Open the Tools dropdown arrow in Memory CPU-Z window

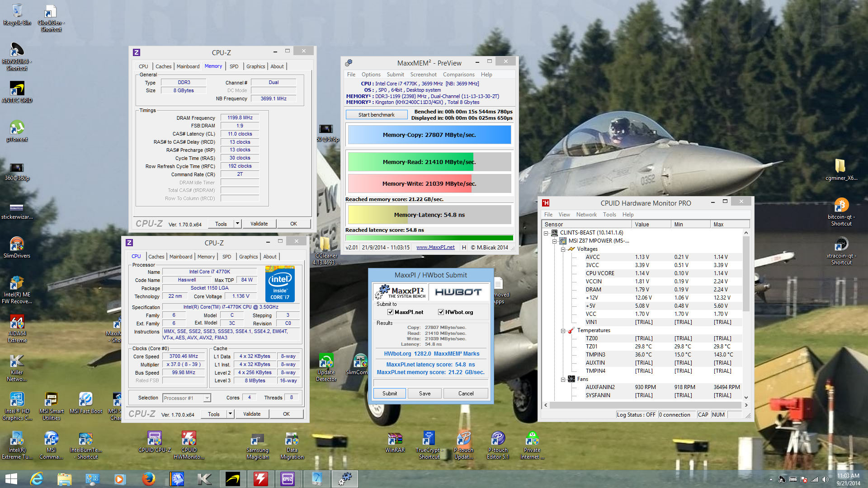coord(237,224)
